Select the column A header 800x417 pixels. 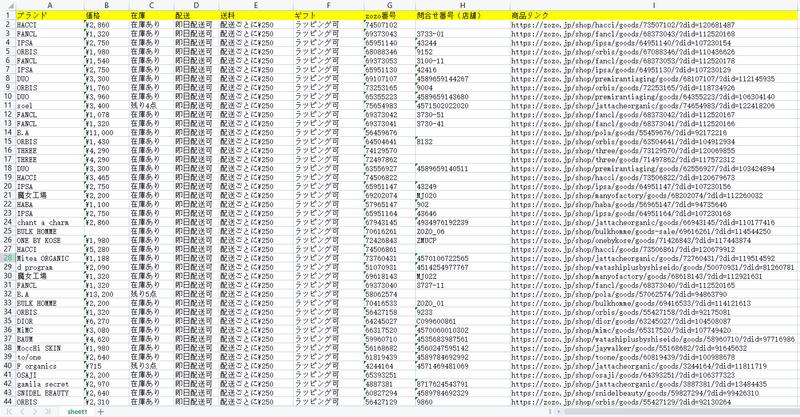(49, 5)
